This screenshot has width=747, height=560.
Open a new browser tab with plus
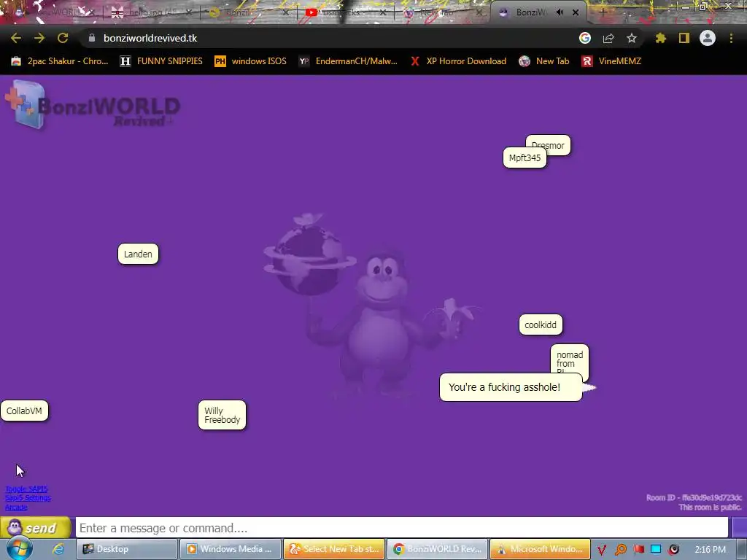(x=603, y=12)
